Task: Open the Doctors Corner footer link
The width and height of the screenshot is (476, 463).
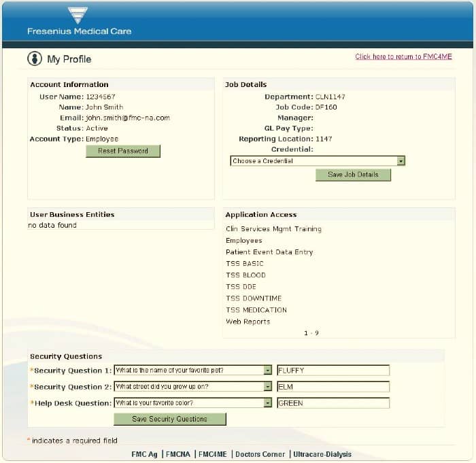Action: coord(260,454)
